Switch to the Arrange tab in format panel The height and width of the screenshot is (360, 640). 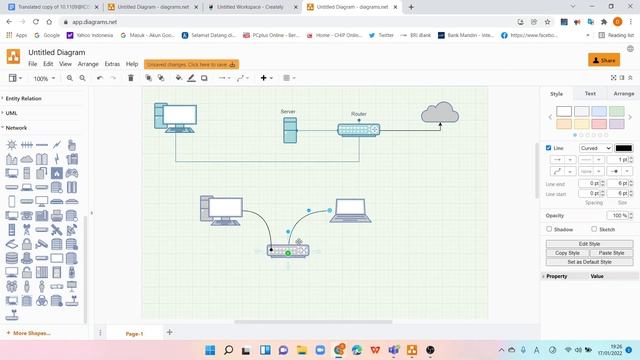click(x=623, y=93)
